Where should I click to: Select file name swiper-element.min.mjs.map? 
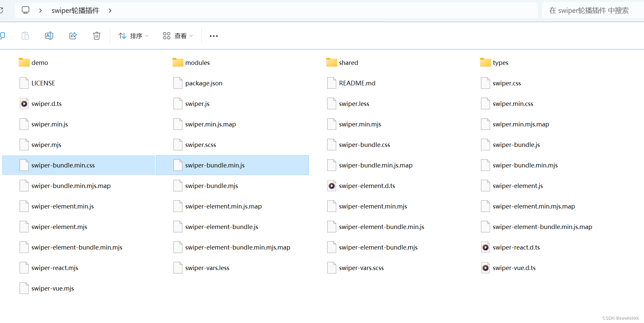point(534,206)
